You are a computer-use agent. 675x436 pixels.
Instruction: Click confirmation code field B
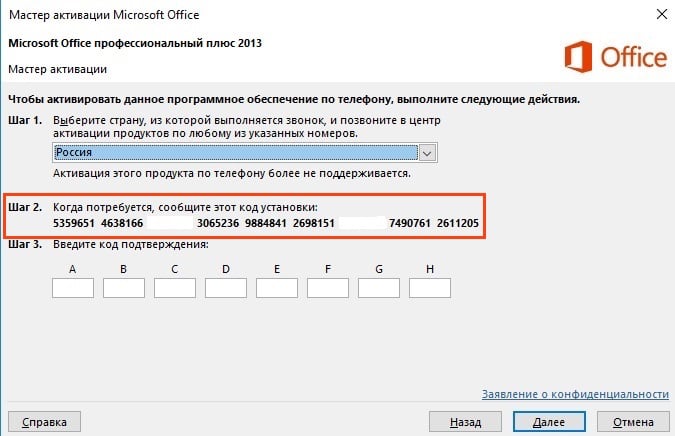(124, 288)
